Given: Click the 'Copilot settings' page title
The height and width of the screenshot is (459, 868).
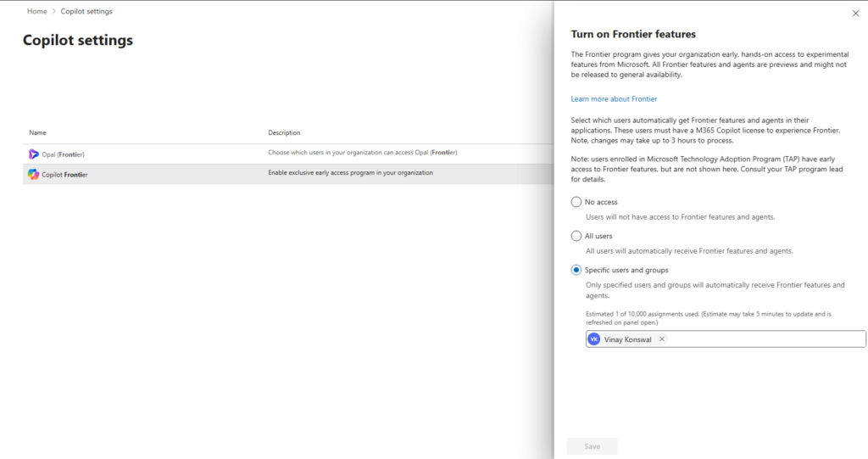Looking at the screenshot, I should point(78,40).
